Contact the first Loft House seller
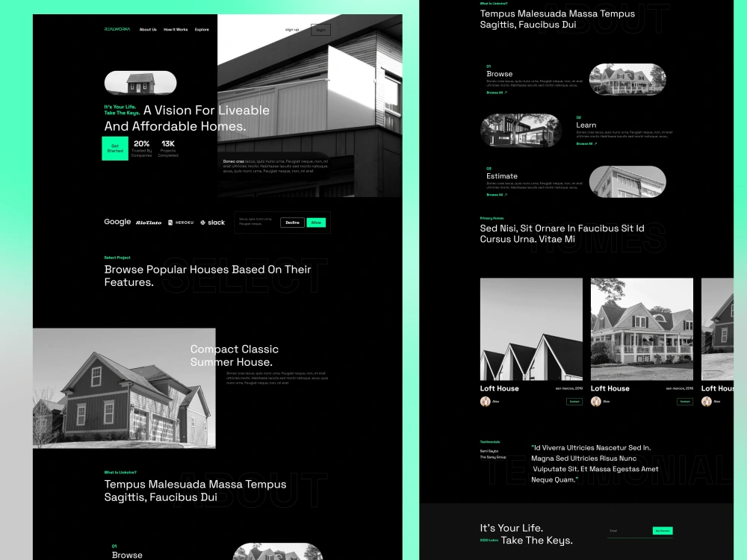Viewport: 747px width, 560px height. click(574, 401)
